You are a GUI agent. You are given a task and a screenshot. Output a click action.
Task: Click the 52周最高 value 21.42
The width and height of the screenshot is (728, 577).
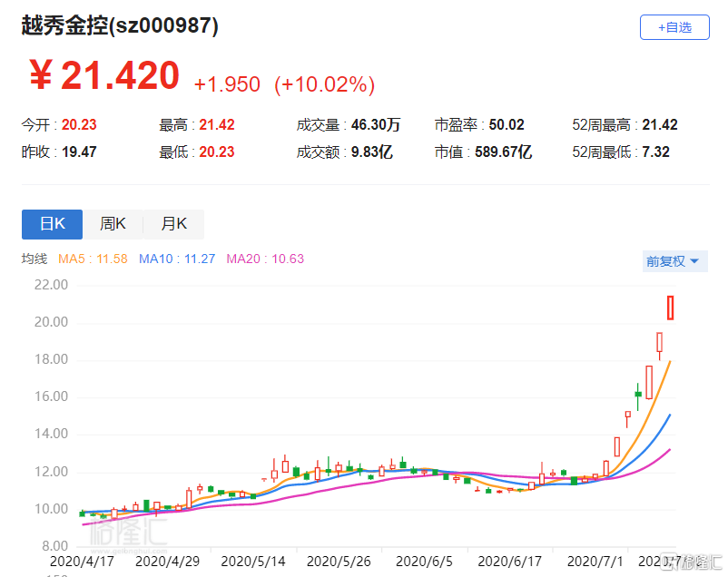[x=660, y=125]
